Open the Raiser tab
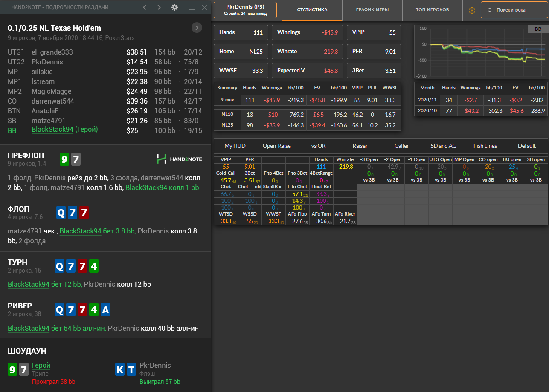The image size is (549, 392). [360, 146]
